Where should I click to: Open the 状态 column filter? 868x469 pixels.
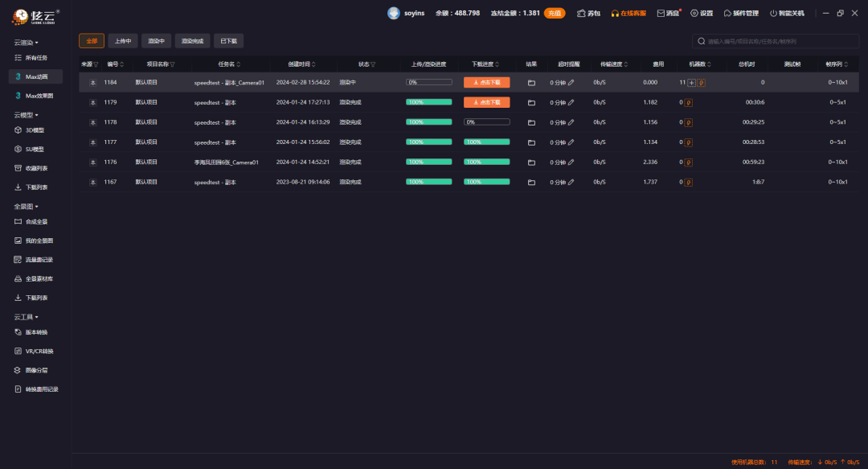(373, 64)
